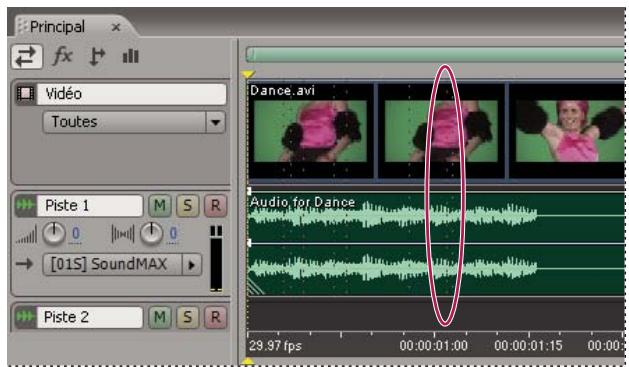Click the Piste 2 track name field

[90, 317]
